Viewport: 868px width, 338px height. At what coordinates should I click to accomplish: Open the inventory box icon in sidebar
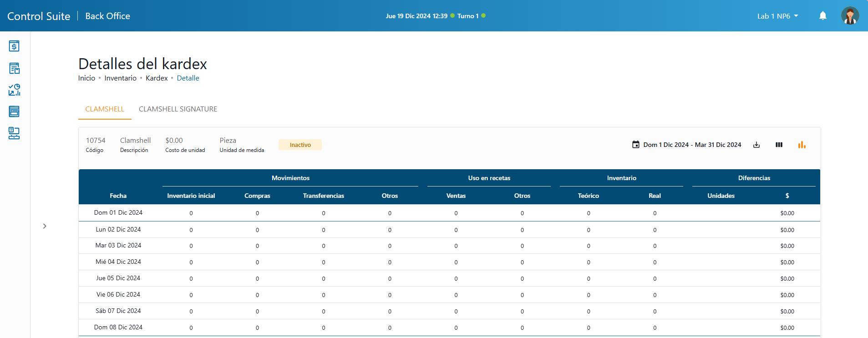click(x=14, y=68)
